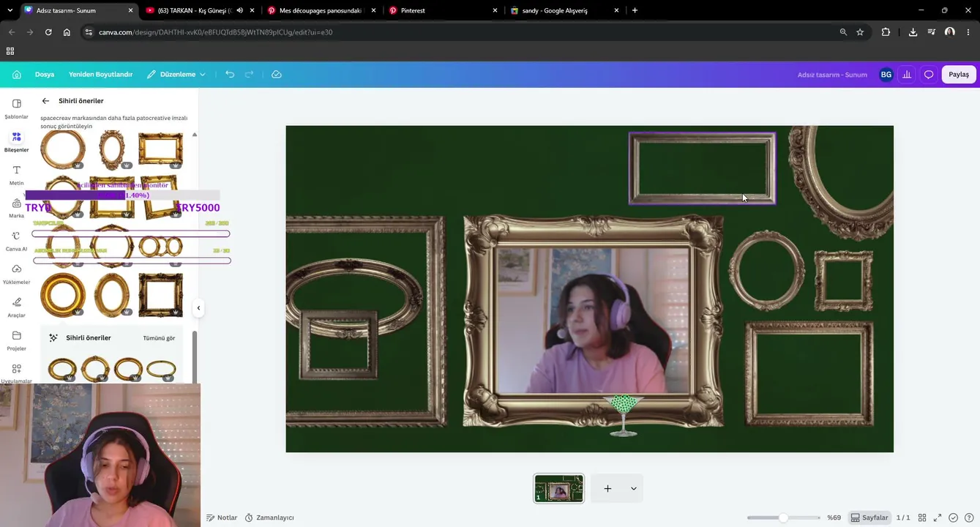Undo the last action in Canva
The height and width of the screenshot is (527, 980).
click(x=230, y=75)
